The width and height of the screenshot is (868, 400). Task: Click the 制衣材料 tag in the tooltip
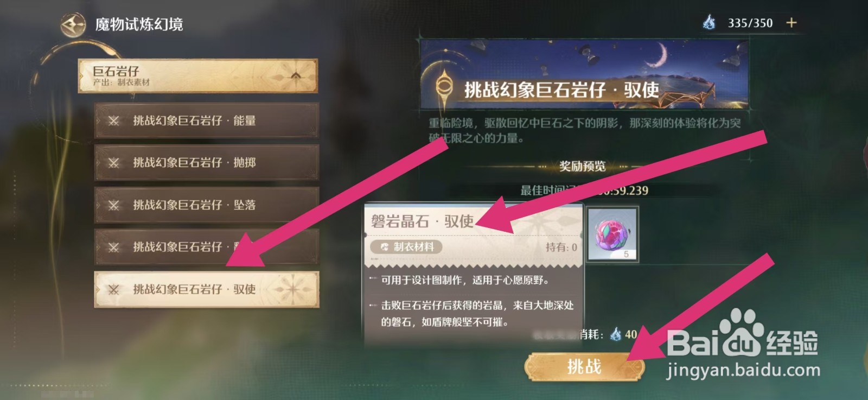406,247
